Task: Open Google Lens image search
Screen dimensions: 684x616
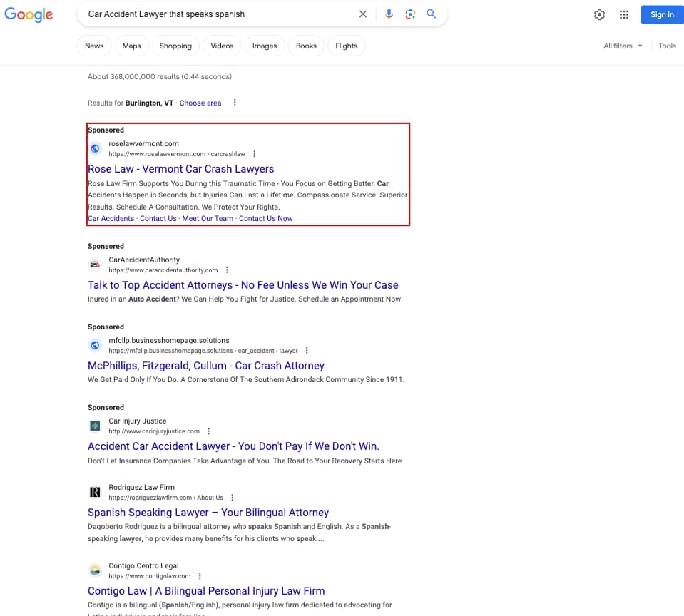Action: (409, 14)
